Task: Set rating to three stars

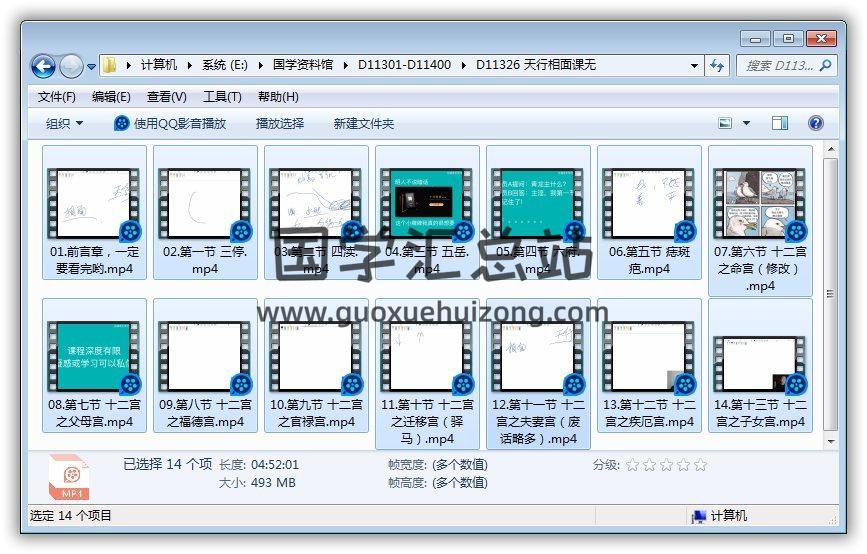Action: click(x=666, y=465)
